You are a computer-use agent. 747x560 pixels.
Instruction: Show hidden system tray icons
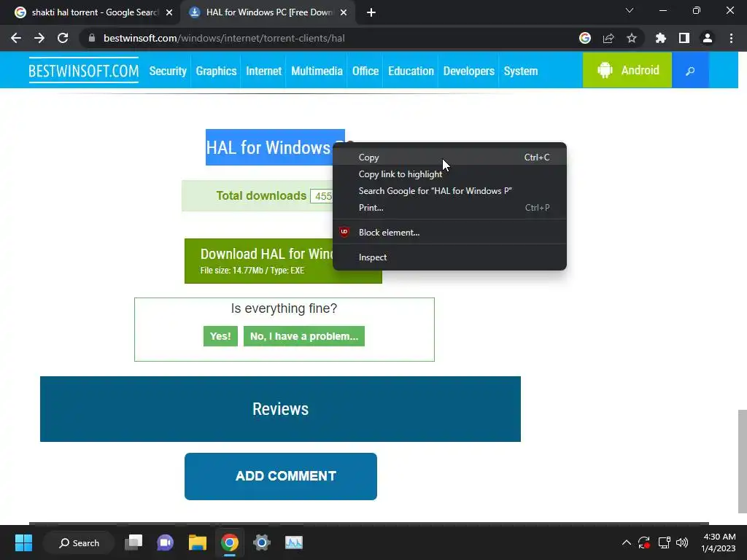pos(627,542)
